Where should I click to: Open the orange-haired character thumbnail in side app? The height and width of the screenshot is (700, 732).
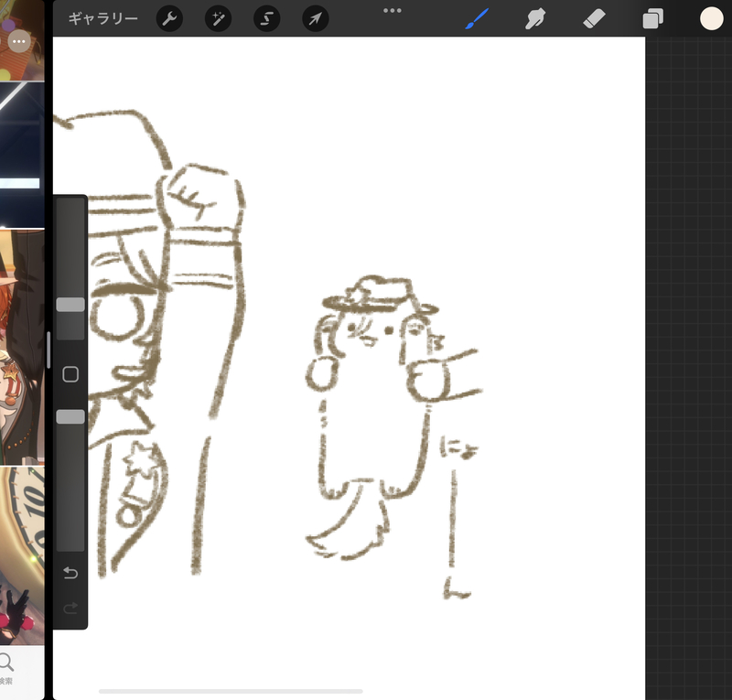22,347
